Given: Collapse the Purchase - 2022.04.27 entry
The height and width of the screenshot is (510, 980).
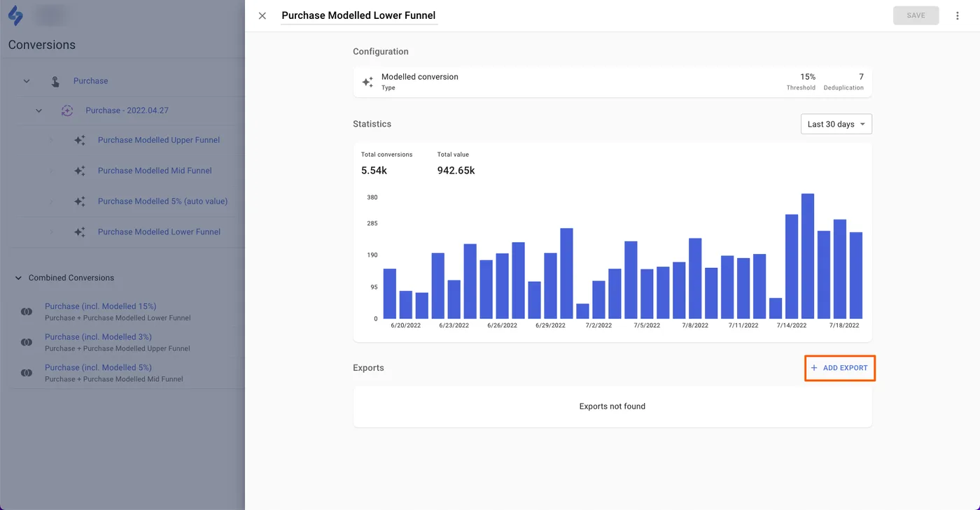Looking at the screenshot, I should click(x=38, y=110).
